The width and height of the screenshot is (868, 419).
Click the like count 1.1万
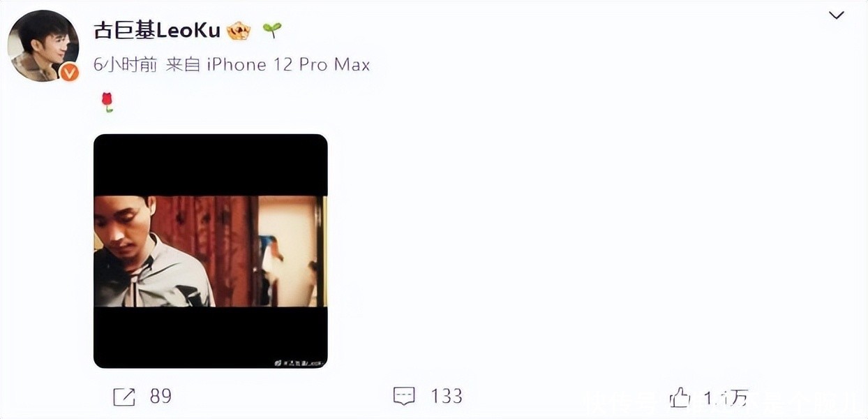point(726,398)
